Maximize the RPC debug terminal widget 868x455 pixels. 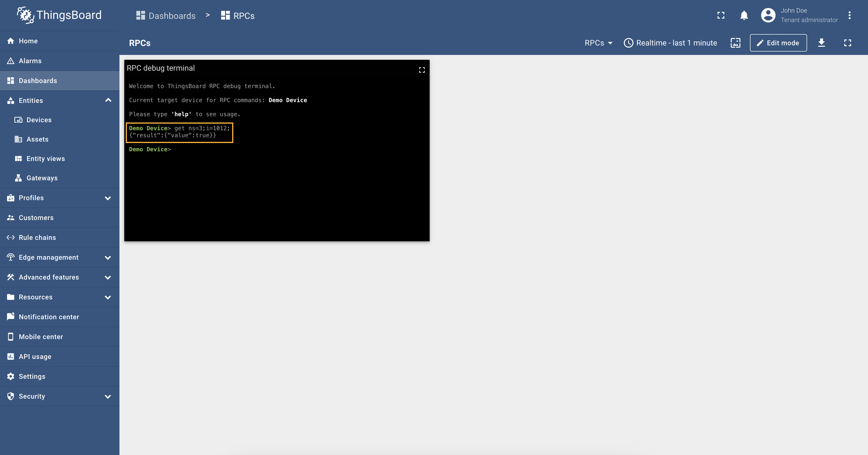pos(422,70)
